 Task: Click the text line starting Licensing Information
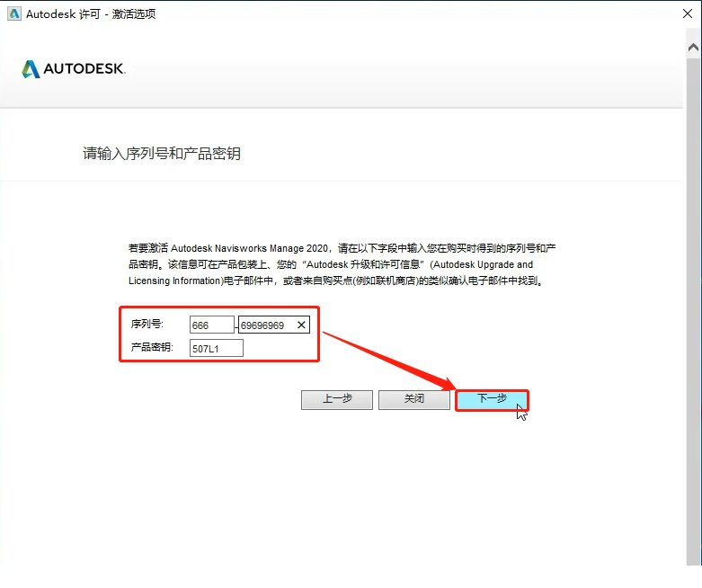point(336,281)
